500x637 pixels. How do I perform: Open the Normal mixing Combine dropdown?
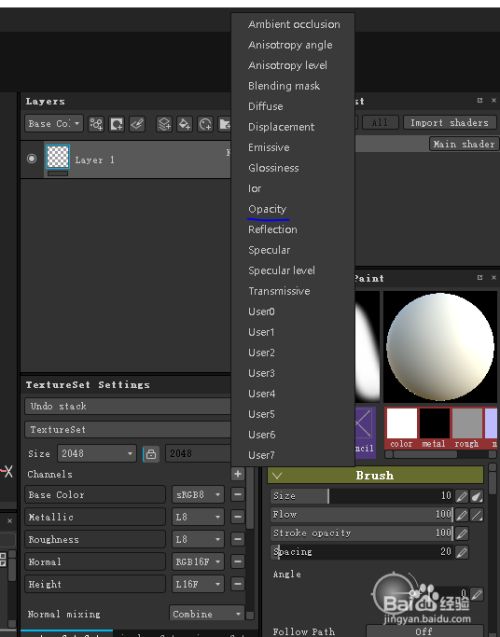point(207,613)
